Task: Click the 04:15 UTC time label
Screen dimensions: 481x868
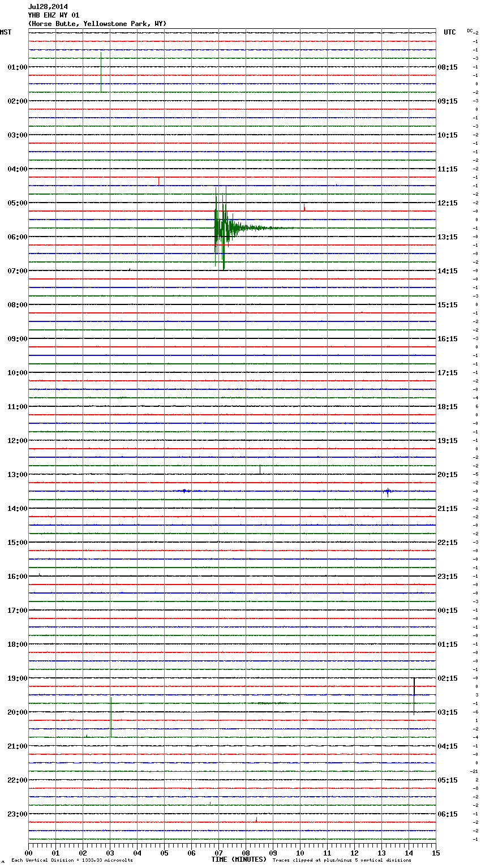Action: pyautogui.click(x=448, y=746)
